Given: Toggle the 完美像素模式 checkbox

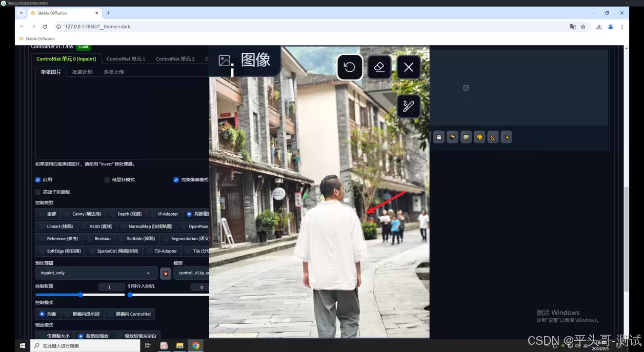Looking at the screenshot, I should pos(176,180).
